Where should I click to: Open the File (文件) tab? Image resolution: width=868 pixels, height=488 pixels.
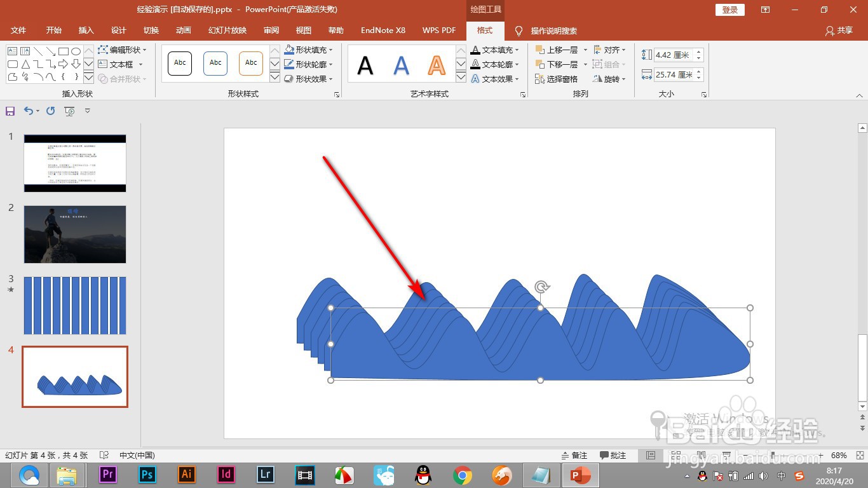coord(18,30)
